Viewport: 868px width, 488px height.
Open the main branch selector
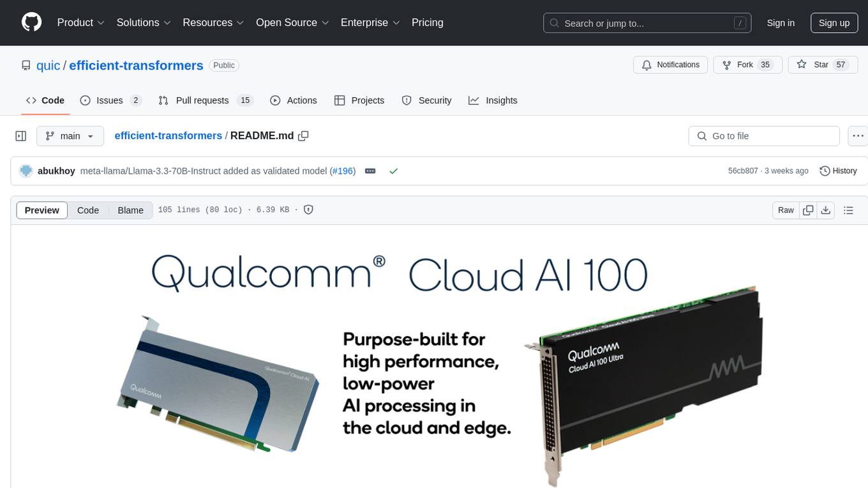[70, 136]
